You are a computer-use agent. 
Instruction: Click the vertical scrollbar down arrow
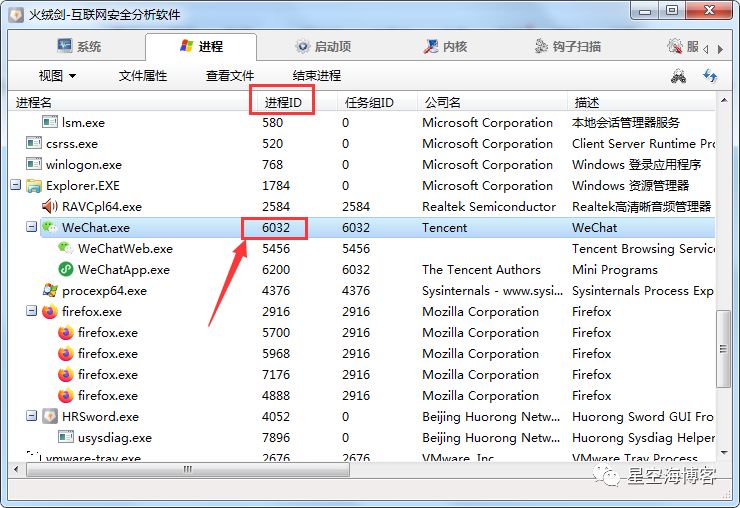pos(723,452)
